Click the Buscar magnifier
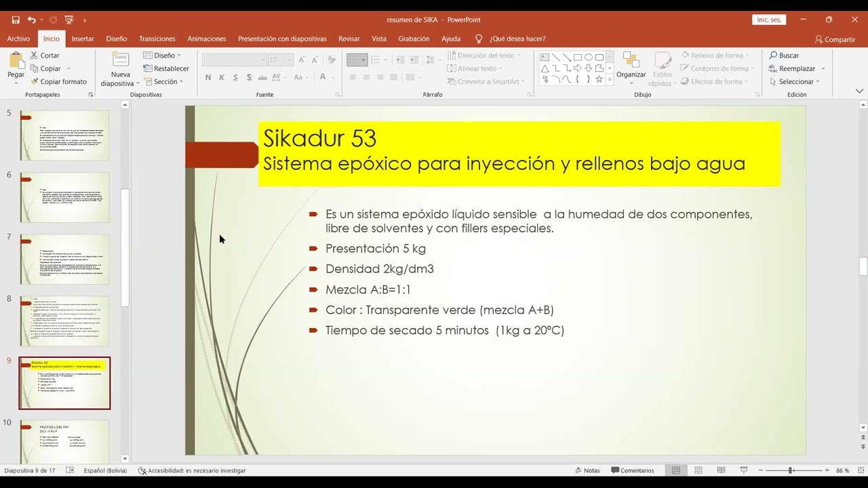This screenshot has width=868, height=488. pos(784,56)
